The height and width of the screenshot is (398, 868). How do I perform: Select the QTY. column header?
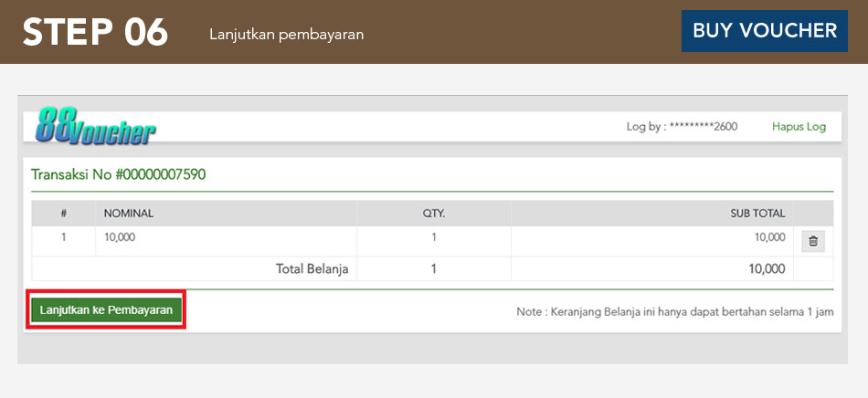433,214
